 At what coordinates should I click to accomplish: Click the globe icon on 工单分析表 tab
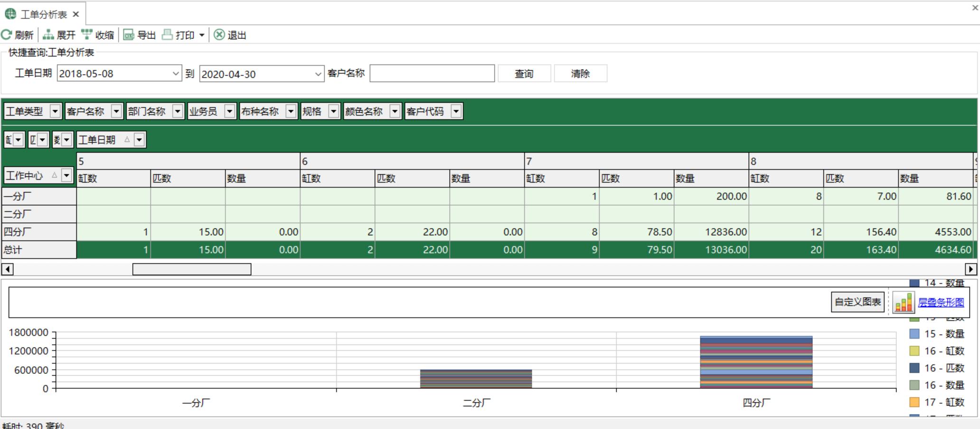pyautogui.click(x=10, y=14)
